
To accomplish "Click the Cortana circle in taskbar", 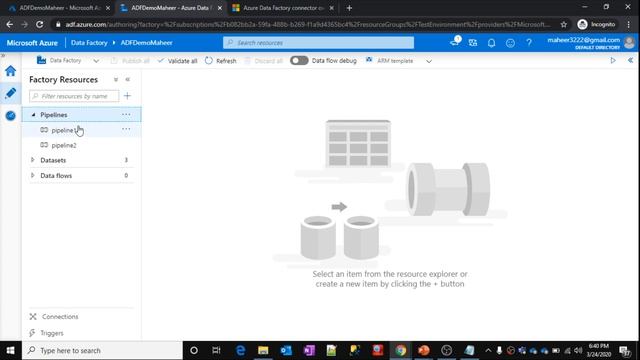I will [x=194, y=351].
